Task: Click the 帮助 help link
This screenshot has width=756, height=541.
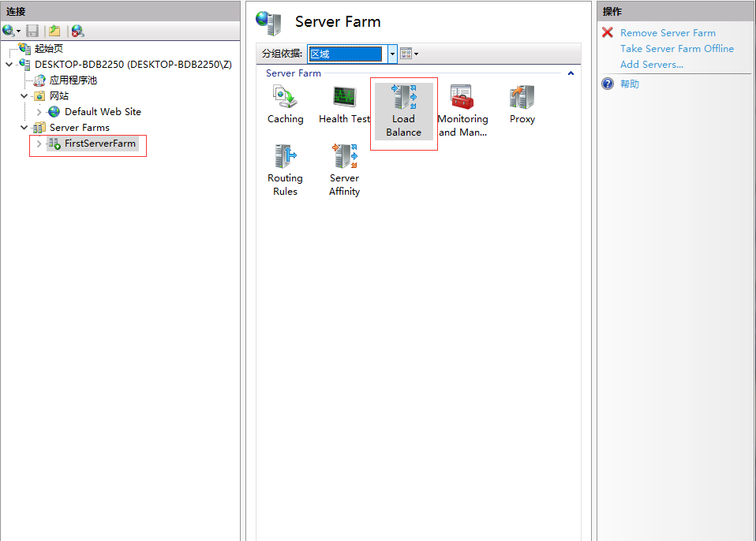Action: click(630, 84)
